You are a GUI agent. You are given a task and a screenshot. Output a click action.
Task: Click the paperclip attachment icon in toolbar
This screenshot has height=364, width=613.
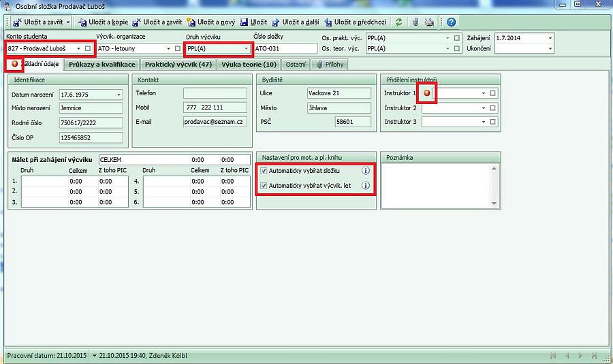pos(415,22)
